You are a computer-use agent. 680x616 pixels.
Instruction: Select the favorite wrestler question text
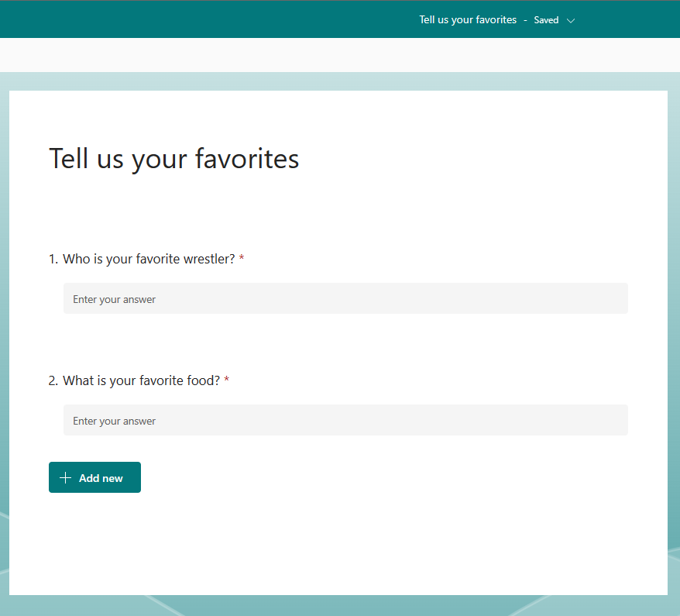[x=149, y=259]
